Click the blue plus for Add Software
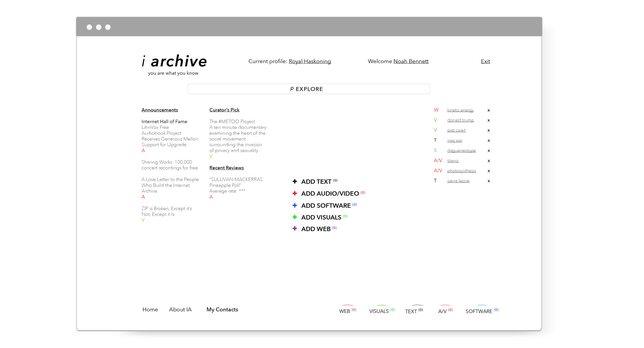 [x=295, y=205]
